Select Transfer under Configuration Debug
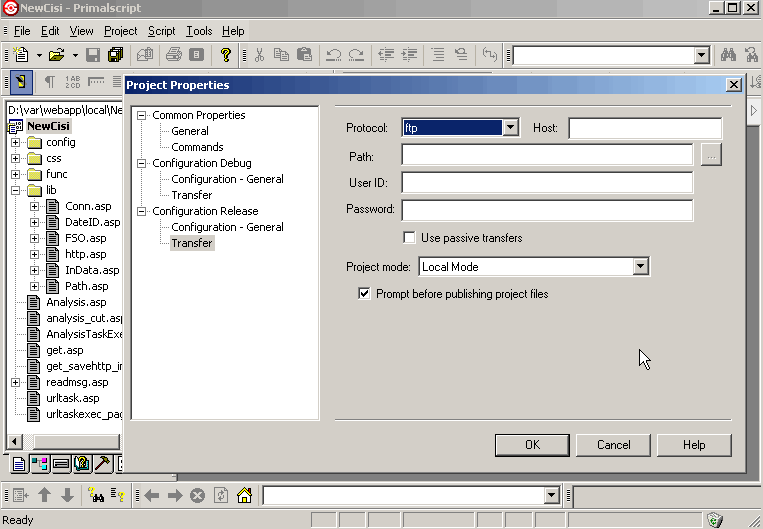 point(192,195)
